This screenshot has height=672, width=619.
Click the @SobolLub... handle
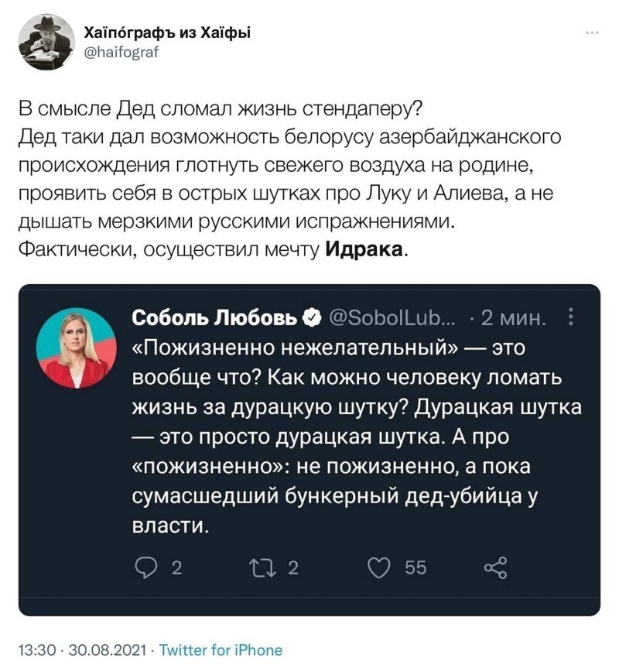coord(392,317)
